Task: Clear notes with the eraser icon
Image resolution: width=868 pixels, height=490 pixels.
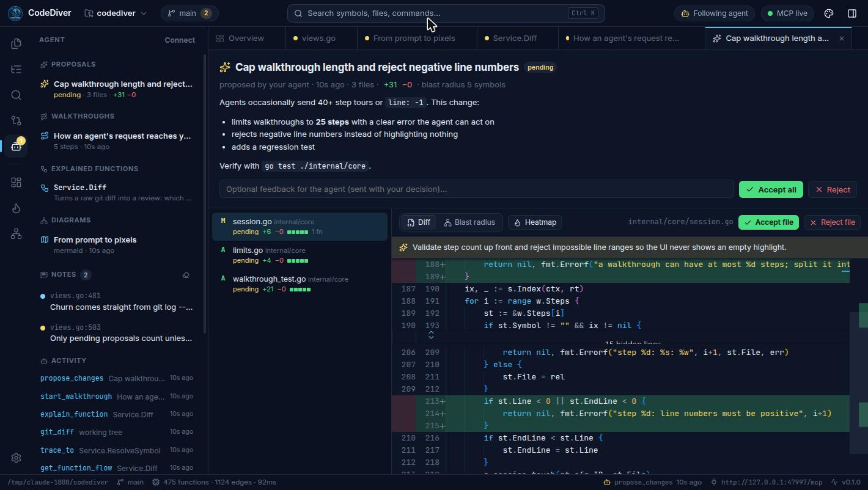Action: (186, 275)
